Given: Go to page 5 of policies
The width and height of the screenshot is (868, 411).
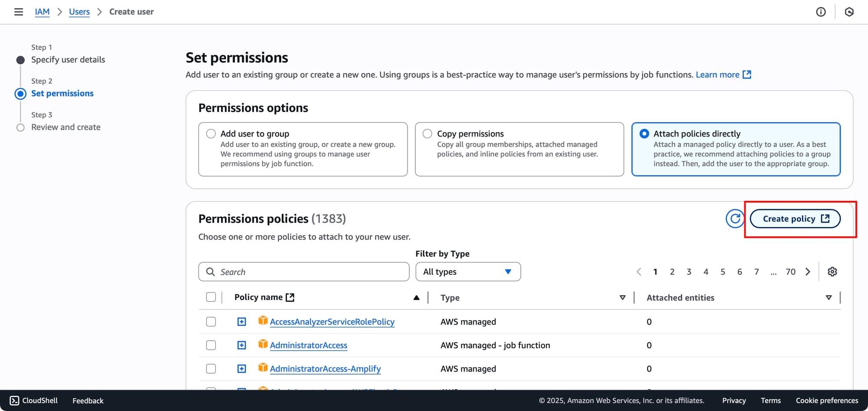Looking at the screenshot, I should pos(723,272).
